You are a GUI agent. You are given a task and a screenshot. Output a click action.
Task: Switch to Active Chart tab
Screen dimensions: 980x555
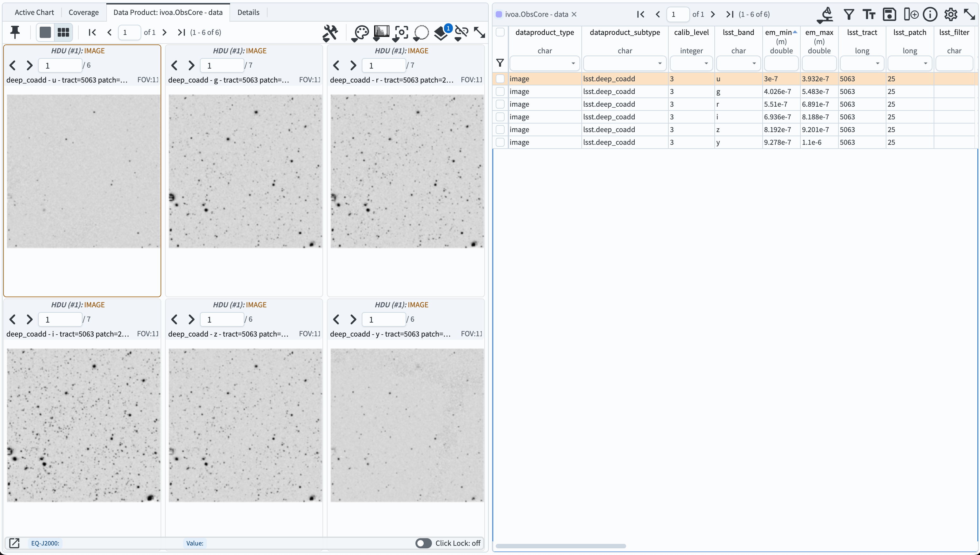pos(34,12)
